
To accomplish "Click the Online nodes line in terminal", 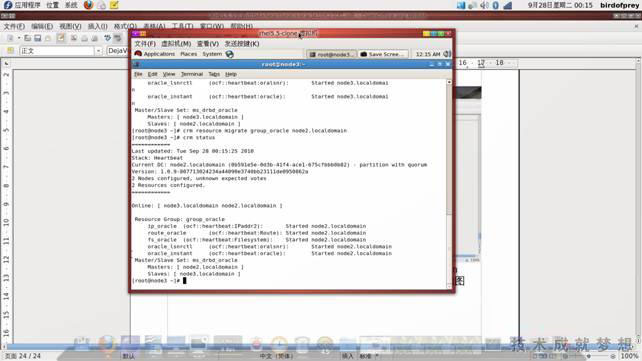I will 207,205.
